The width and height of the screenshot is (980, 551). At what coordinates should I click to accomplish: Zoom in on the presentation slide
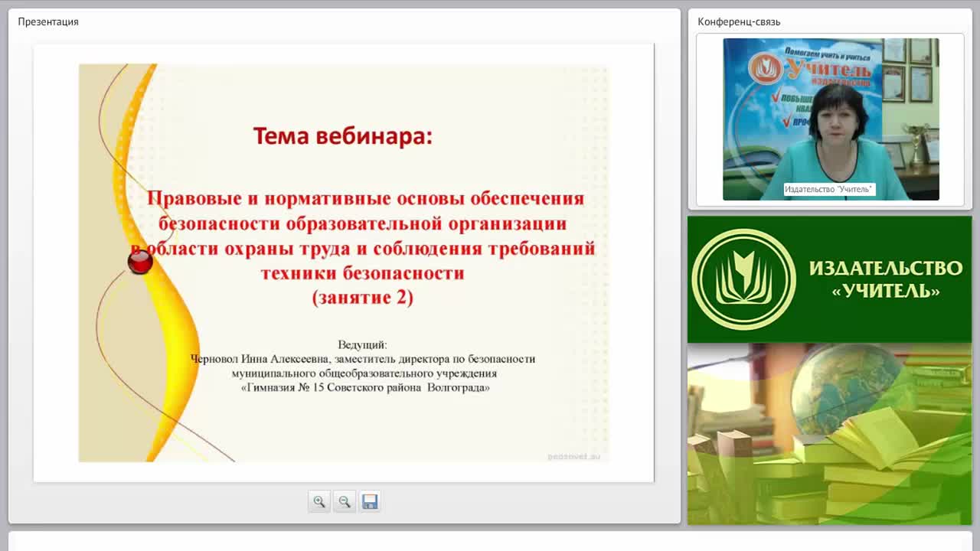click(x=319, y=502)
